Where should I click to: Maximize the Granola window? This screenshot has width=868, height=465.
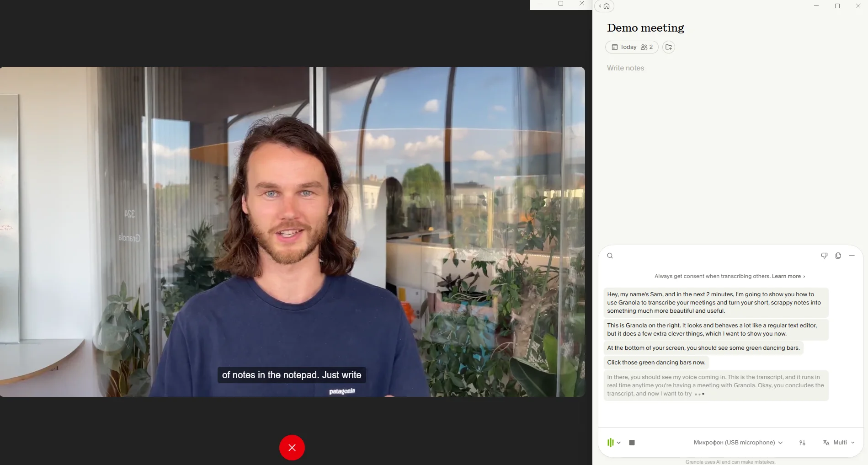(x=837, y=6)
